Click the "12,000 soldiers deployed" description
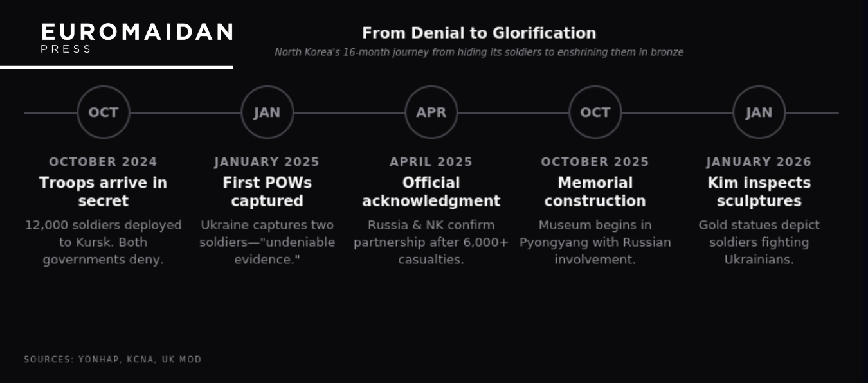 (x=103, y=242)
